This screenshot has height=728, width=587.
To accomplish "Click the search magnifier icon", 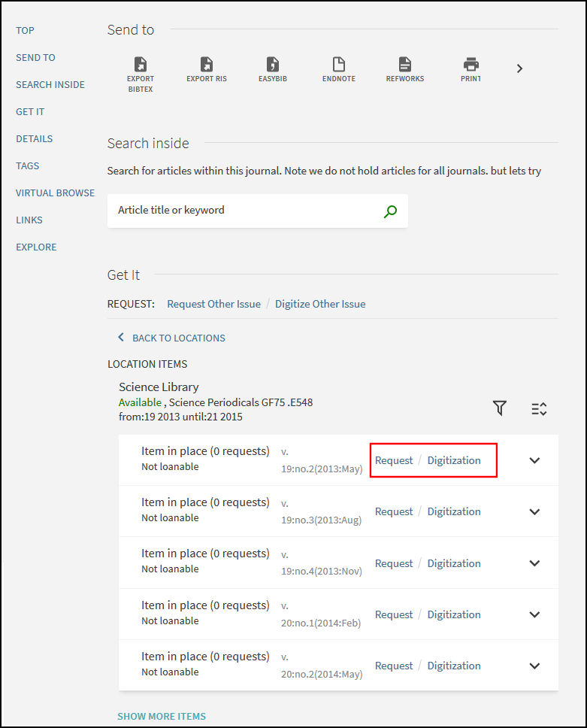I will 390,211.
